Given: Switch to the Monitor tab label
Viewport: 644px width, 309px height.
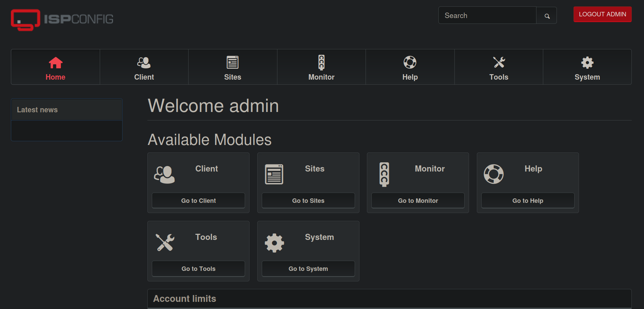Looking at the screenshot, I should 321,77.
